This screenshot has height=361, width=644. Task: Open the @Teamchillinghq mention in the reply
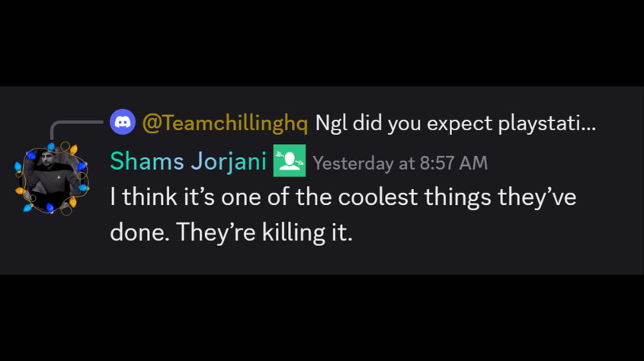(x=225, y=123)
